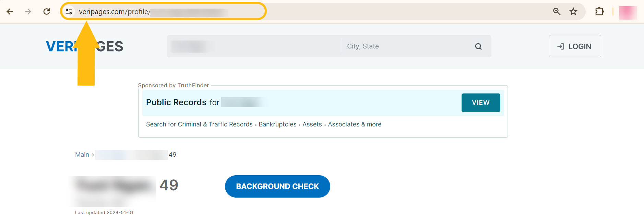644x223 pixels.
Task: Click the Veripages logo
Action: 84,46
